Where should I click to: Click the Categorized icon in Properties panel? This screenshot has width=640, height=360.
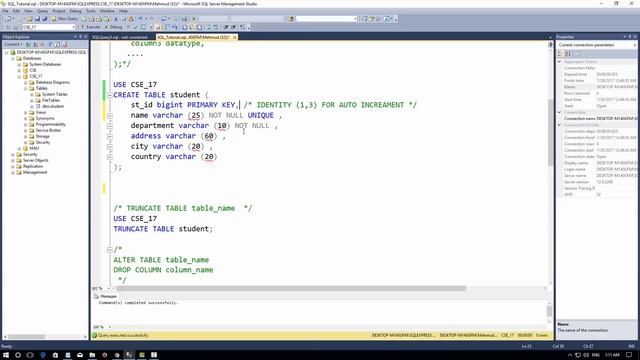click(560, 54)
